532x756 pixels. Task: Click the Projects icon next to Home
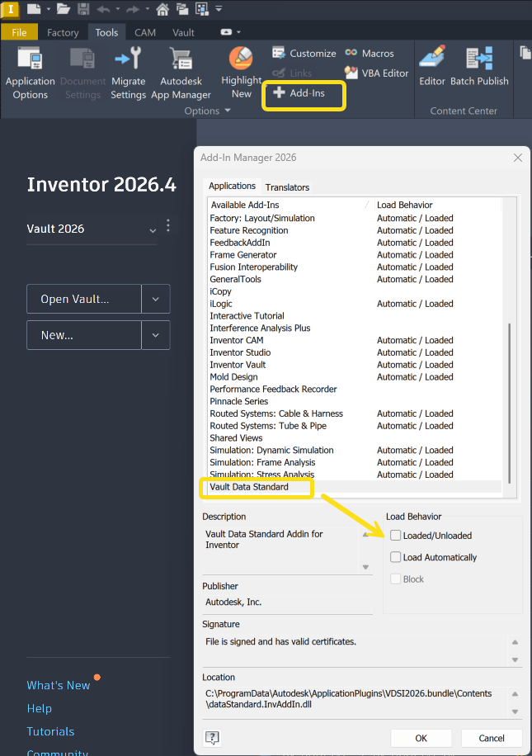[182, 9]
